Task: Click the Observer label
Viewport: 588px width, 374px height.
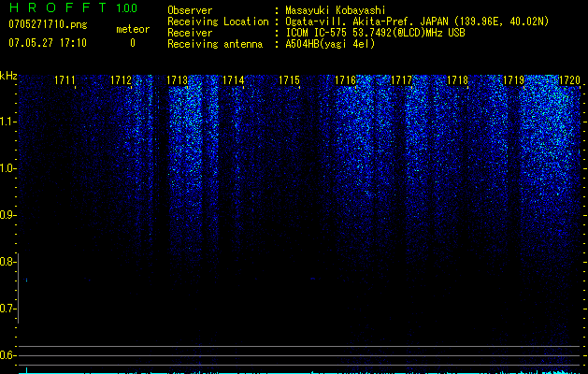Action: [190, 10]
